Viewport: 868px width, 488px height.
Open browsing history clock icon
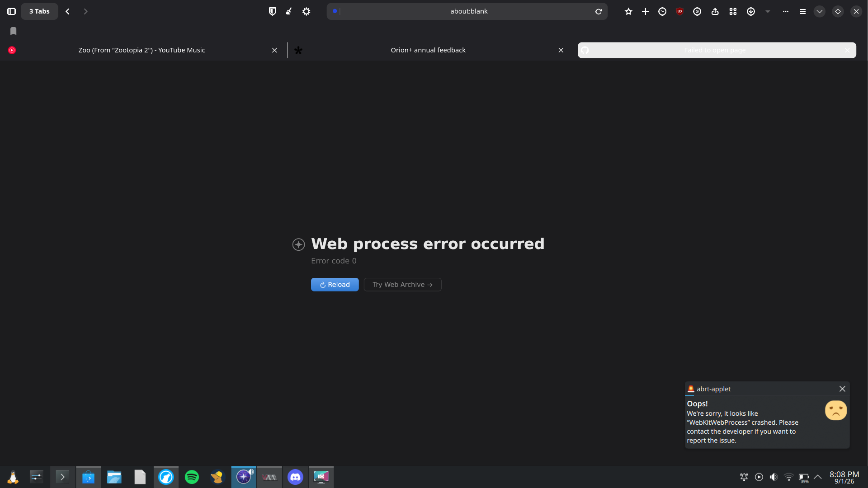coord(662,11)
